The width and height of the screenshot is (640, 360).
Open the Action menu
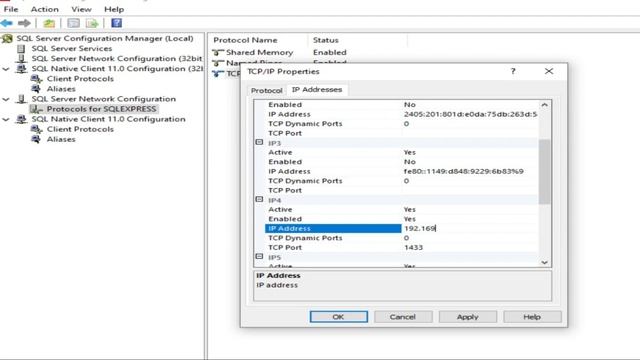click(x=44, y=9)
